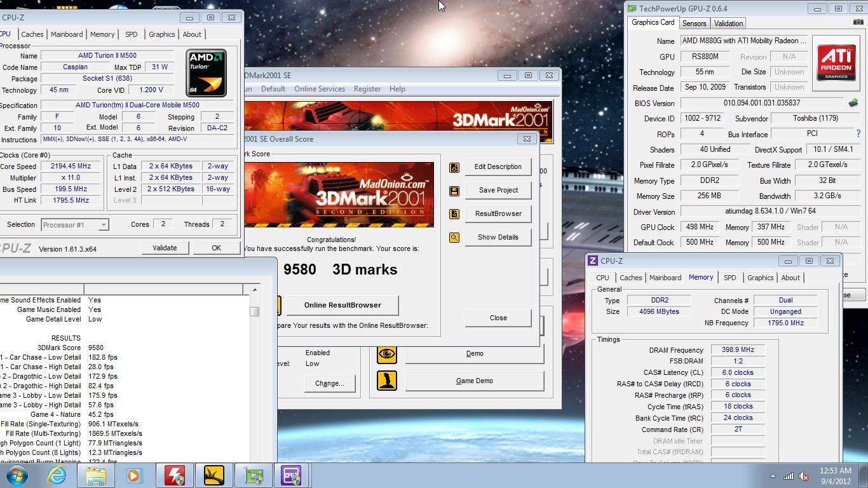Screen dimensions: 868x488
Task: Click the Show Details button
Action: point(498,237)
